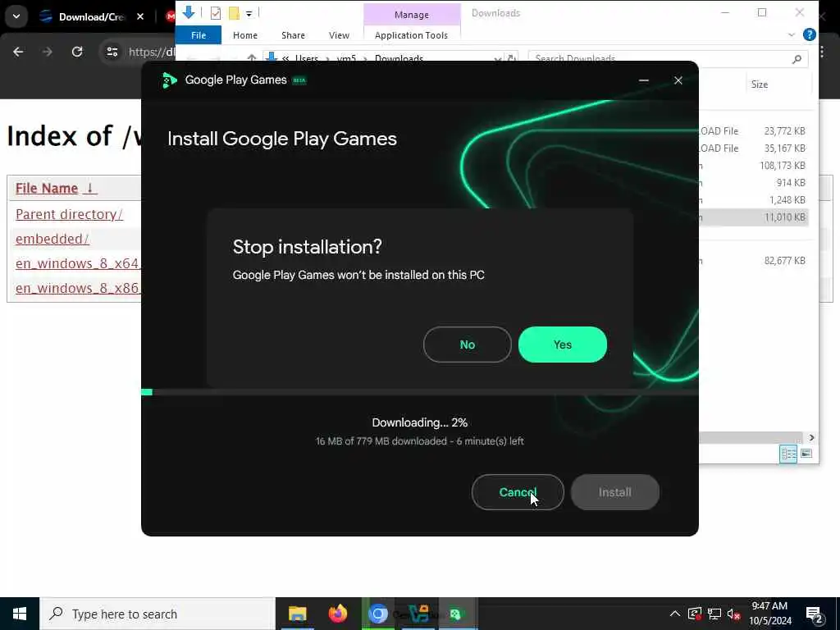Open the Windows Start menu
Image resolution: width=840 pixels, height=630 pixels.
[20, 614]
